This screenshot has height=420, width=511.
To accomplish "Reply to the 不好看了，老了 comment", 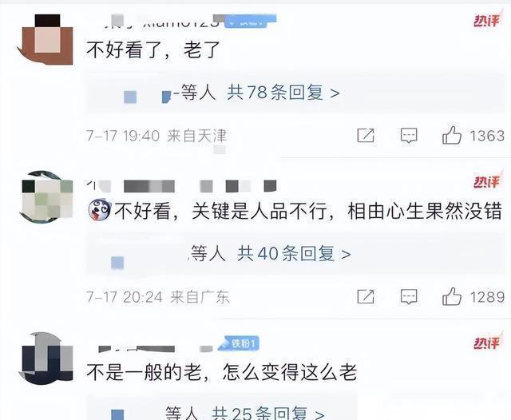I will (409, 135).
